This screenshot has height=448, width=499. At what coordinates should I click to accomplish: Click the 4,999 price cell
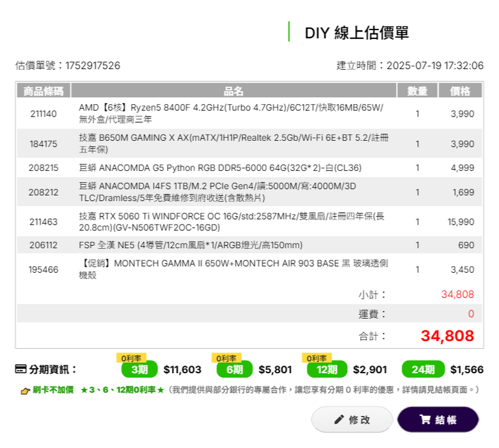pos(463,168)
